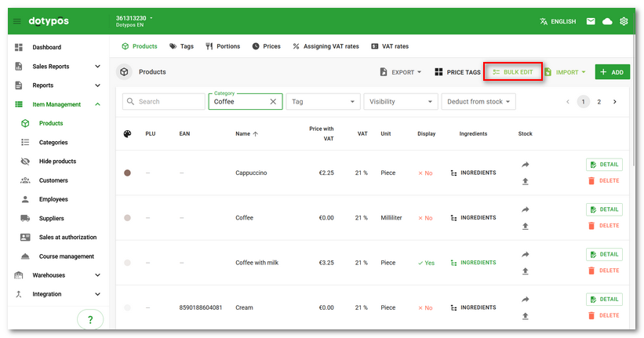The width and height of the screenshot is (644, 338).
Task: Click the cloud sync icon
Action: click(x=607, y=21)
